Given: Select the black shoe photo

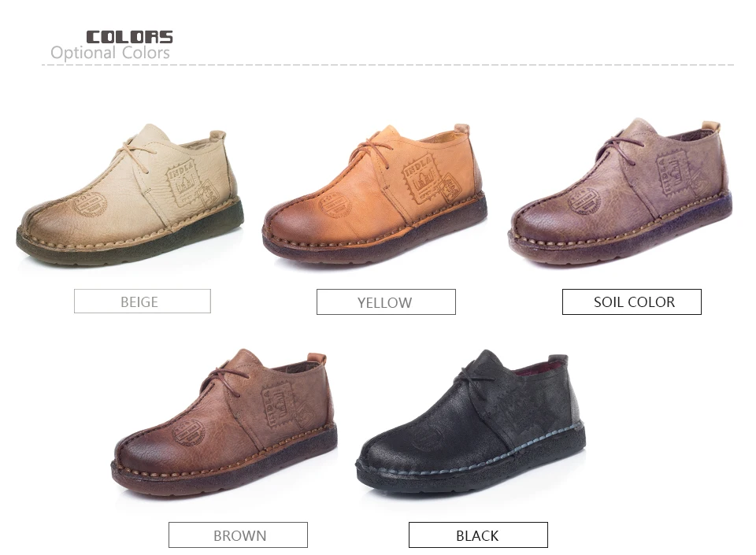Looking at the screenshot, I should [471, 422].
